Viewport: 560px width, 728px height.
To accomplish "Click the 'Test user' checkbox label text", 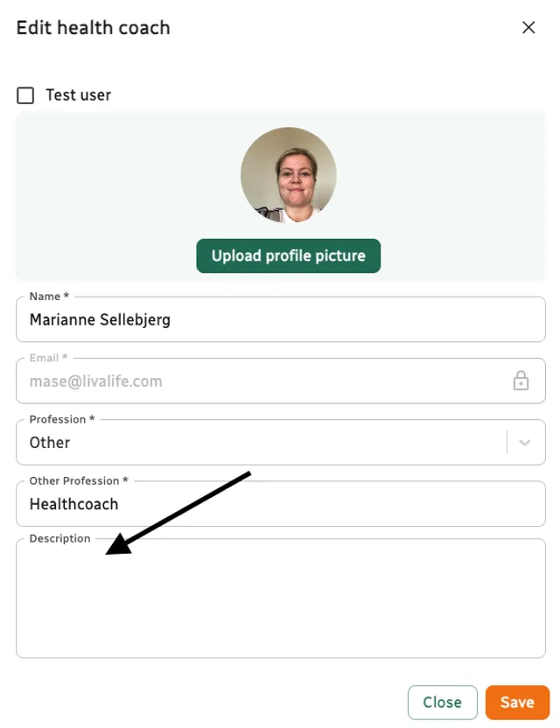I will click(x=78, y=95).
